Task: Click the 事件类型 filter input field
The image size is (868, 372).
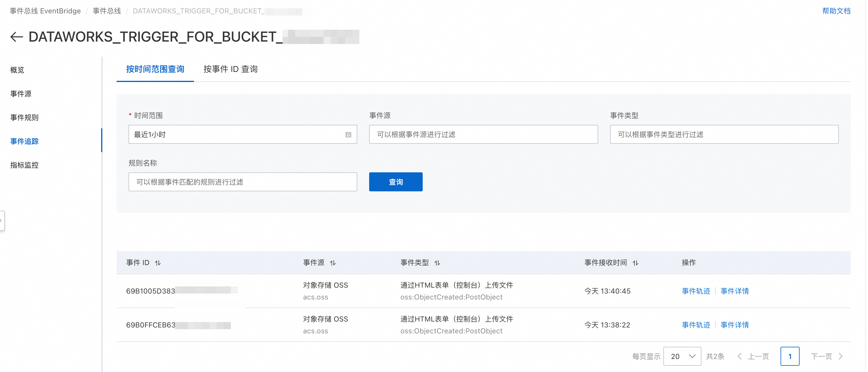Action: click(x=724, y=135)
